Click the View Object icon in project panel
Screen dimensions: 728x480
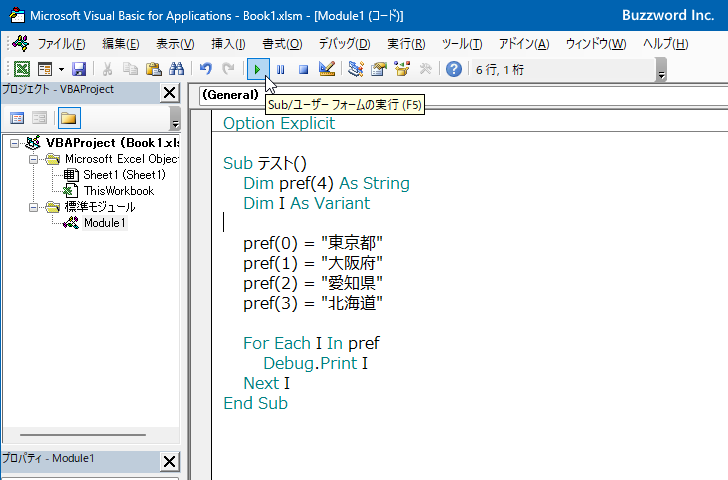[39, 118]
